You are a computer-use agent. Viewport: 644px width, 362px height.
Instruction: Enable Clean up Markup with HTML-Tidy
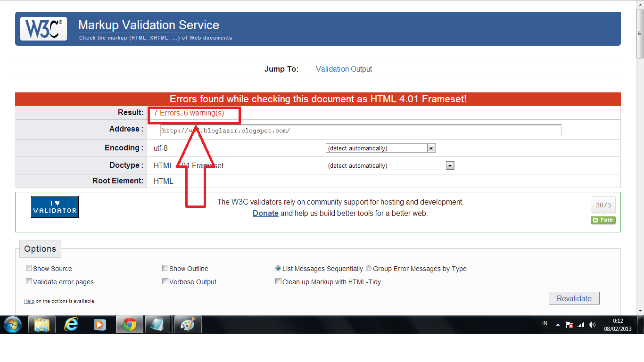pos(278,281)
